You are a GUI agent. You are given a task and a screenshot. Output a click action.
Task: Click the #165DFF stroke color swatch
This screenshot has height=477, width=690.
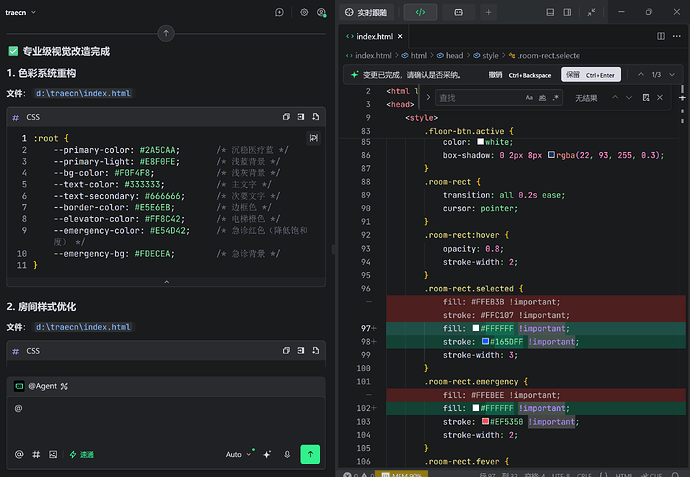(x=485, y=341)
